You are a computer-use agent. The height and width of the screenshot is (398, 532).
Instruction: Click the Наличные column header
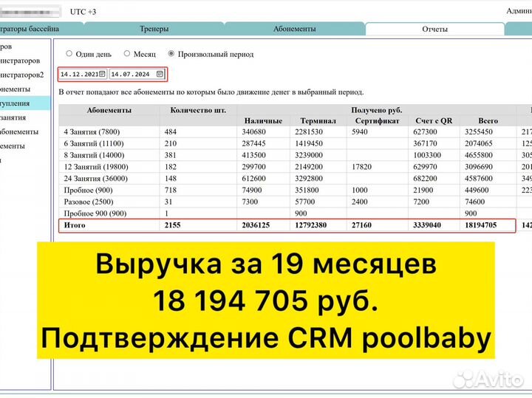click(x=263, y=121)
